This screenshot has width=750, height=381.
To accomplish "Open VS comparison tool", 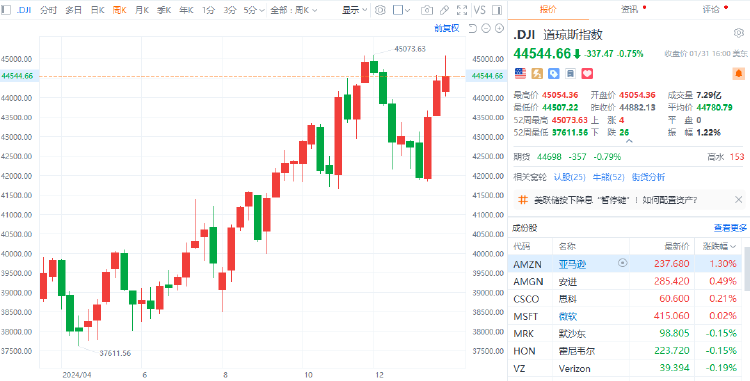I will (x=479, y=10).
